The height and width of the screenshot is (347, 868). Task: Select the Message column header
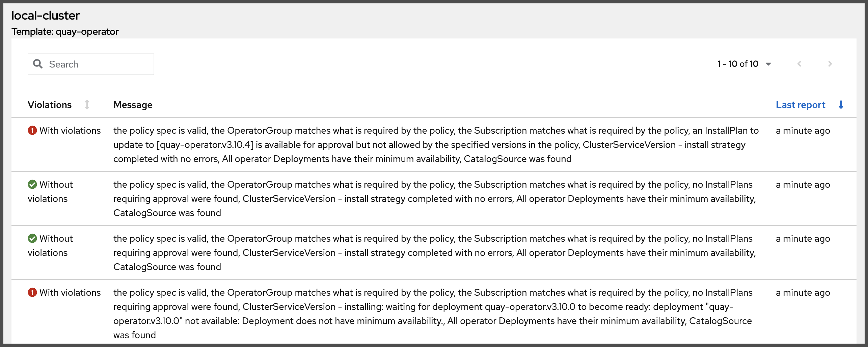[x=133, y=105]
